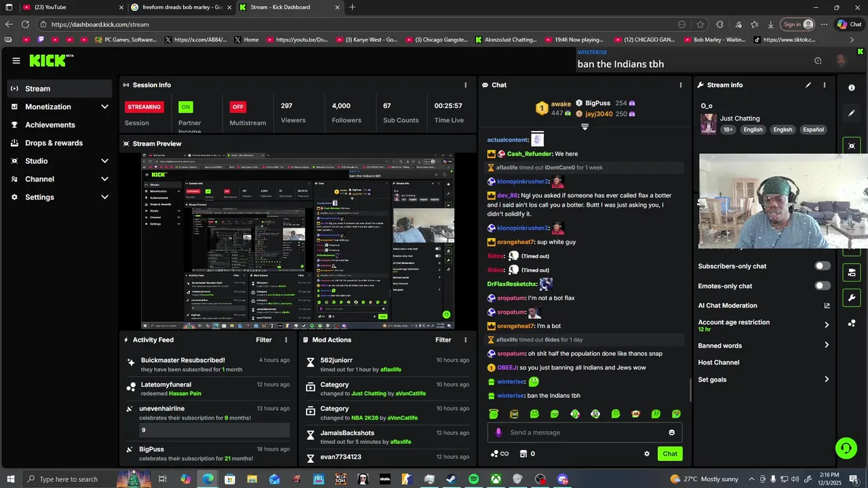Click 562juniorr in Mod Actions
The height and width of the screenshot is (488, 868).
(336, 361)
